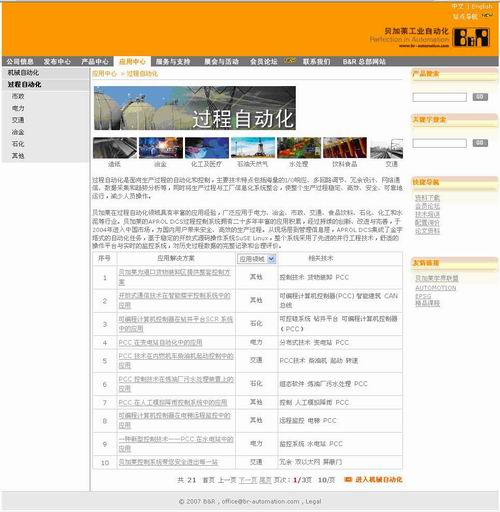Open the 化工及医疗 industry thumbnail
This screenshot has height=512, width=500.
point(207,148)
